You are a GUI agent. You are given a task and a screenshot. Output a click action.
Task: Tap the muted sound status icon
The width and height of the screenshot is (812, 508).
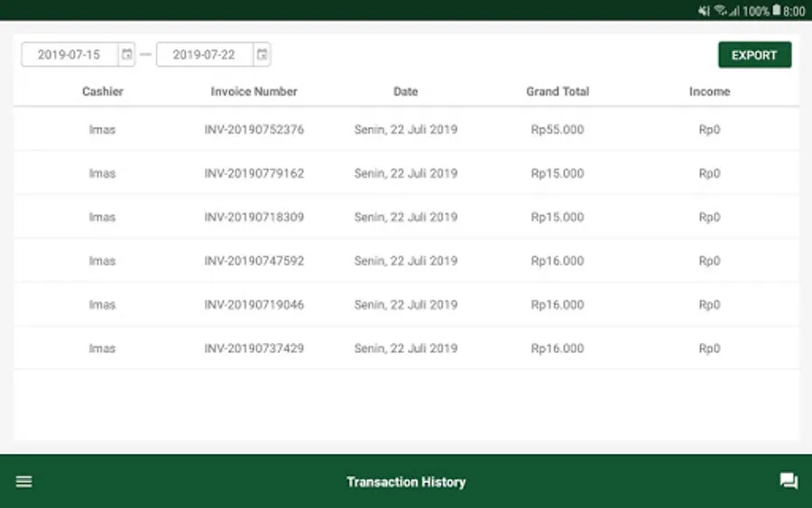point(704,11)
